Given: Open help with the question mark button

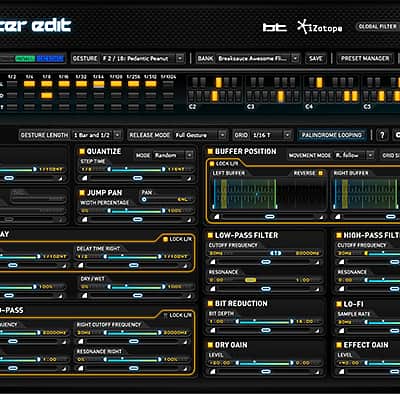Looking at the screenshot, I should coord(382,135).
